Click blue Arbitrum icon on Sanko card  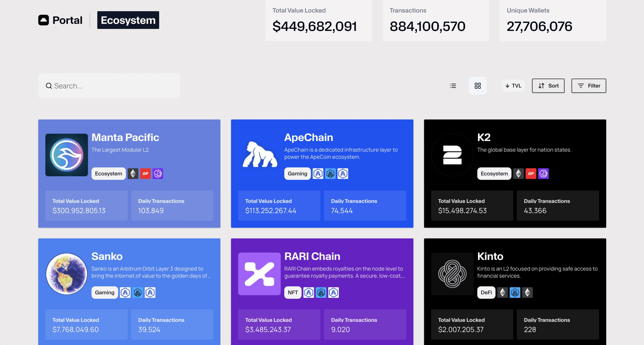tap(138, 292)
